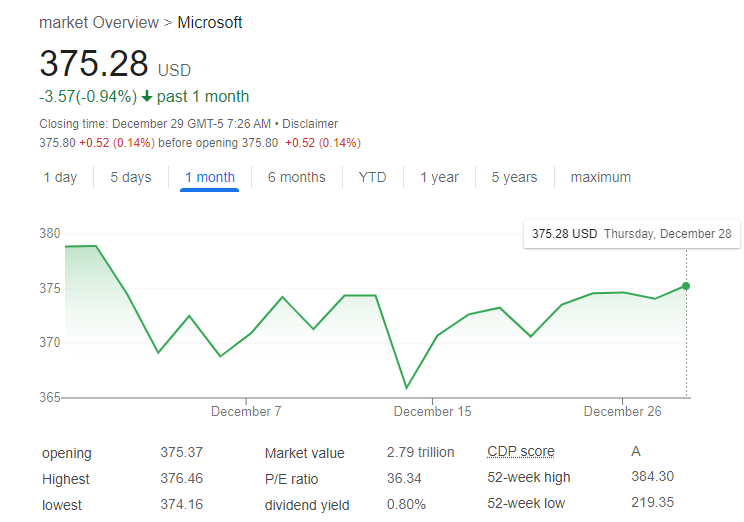Screen dimensions: 744x522
Task: Click the 380 y-axis label
Action: (50, 233)
